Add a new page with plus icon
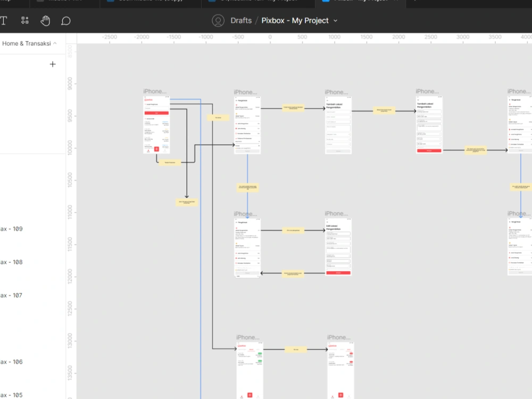 click(53, 64)
